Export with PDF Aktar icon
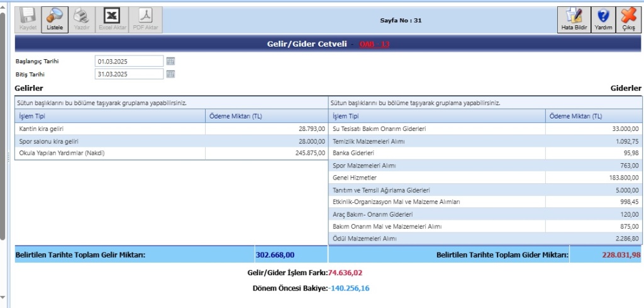The image size is (644, 308). 145,16
